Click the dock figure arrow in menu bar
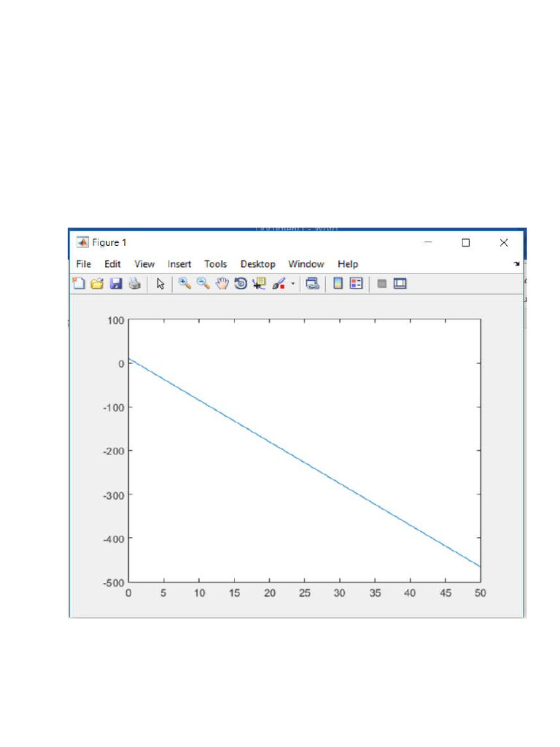 (517, 264)
